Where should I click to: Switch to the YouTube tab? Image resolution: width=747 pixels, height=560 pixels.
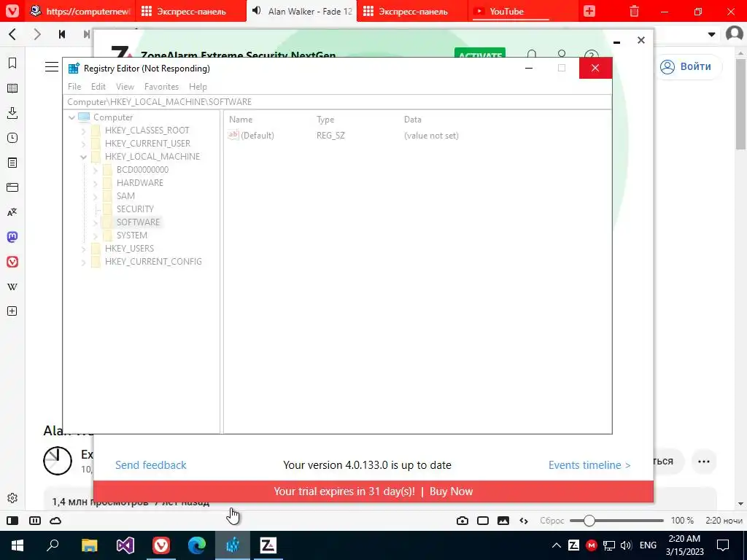(523, 11)
